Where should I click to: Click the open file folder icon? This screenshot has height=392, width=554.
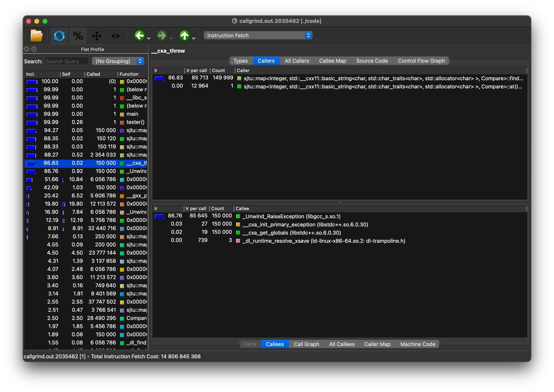coord(37,36)
